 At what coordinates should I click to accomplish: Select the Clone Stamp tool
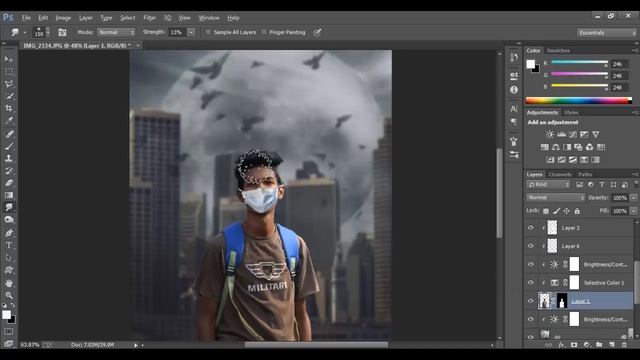9,158
